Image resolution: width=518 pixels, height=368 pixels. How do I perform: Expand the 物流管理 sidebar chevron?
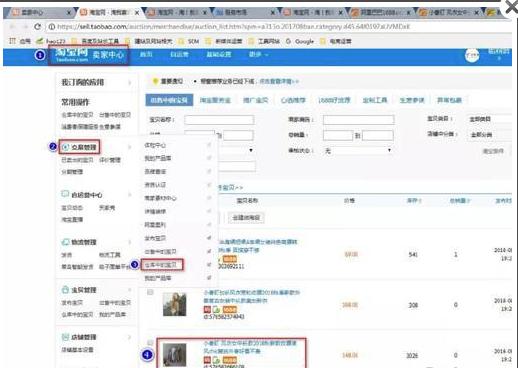click(130, 242)
